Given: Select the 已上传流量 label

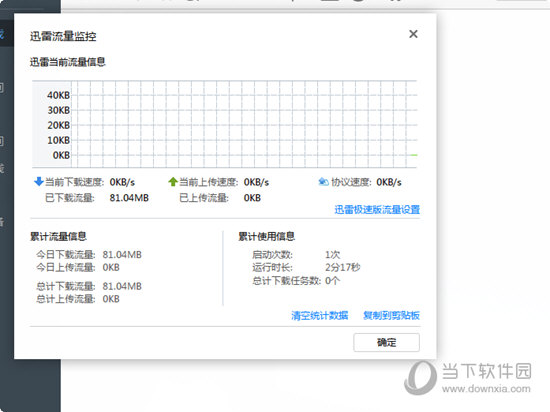Looking at the screenshot, I should (204, 198).
